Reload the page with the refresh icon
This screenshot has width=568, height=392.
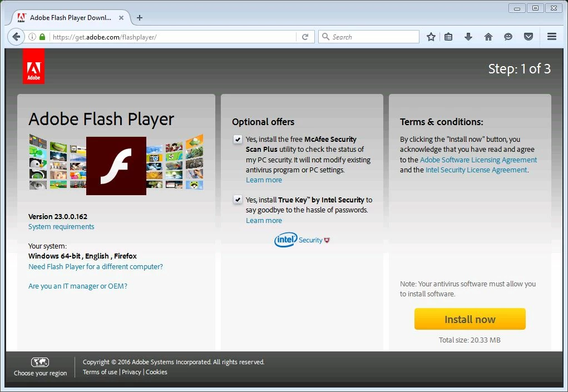tap(305, 37)
